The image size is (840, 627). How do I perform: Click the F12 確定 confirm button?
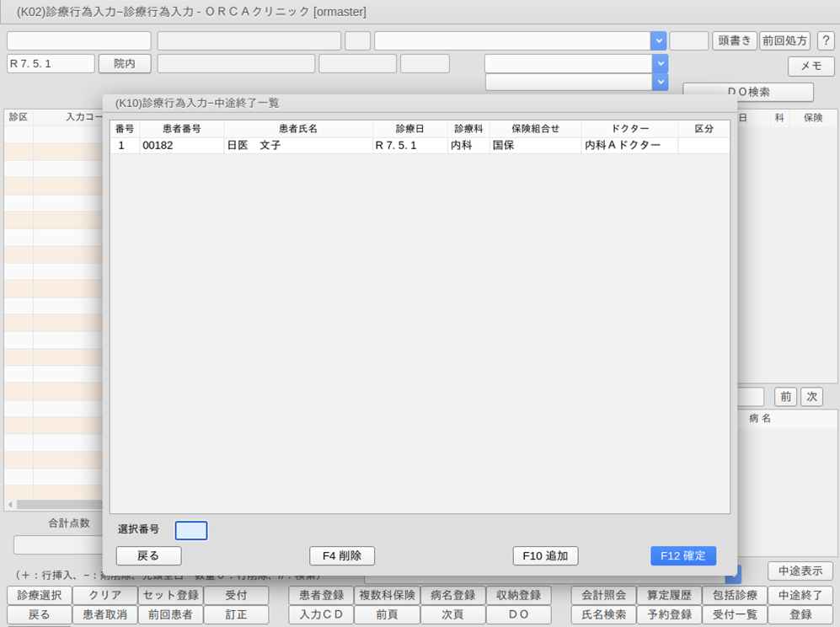(682, 555)
